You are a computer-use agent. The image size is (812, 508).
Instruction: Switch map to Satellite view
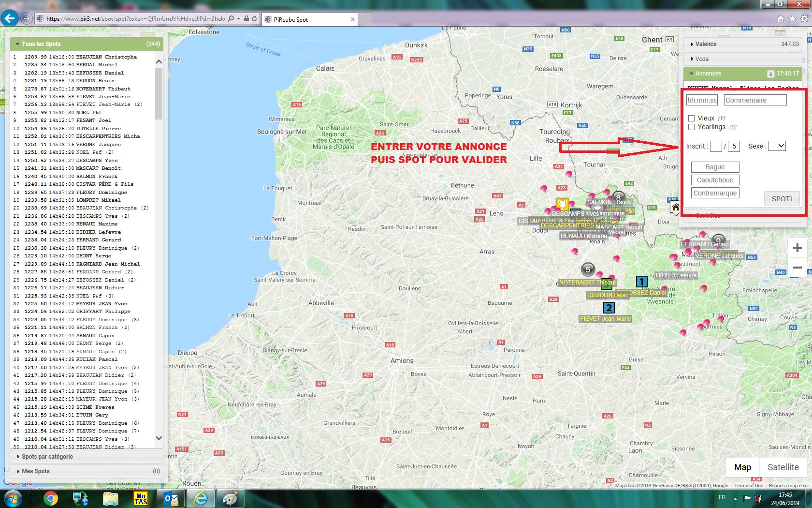(x=783, y=467)
